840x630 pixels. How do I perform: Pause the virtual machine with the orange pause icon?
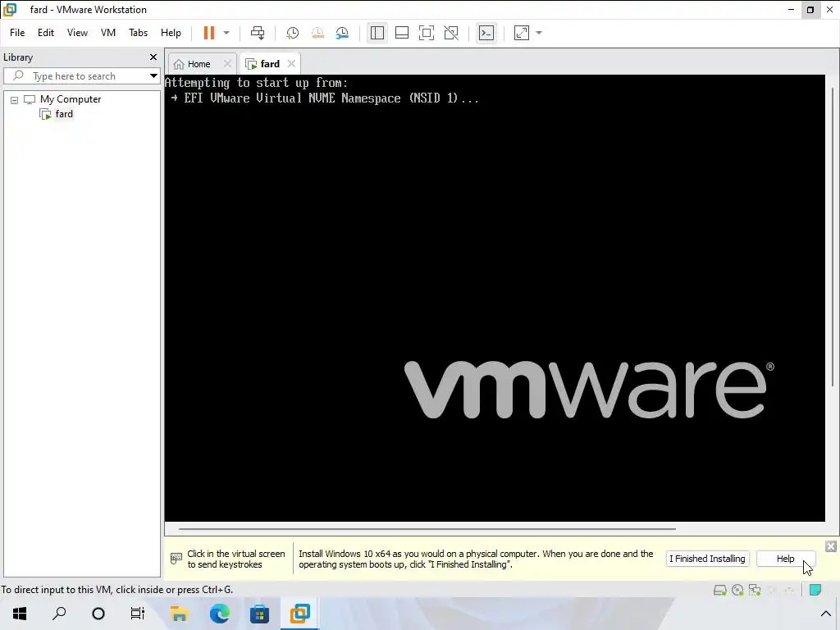click(x=209, y=33)
